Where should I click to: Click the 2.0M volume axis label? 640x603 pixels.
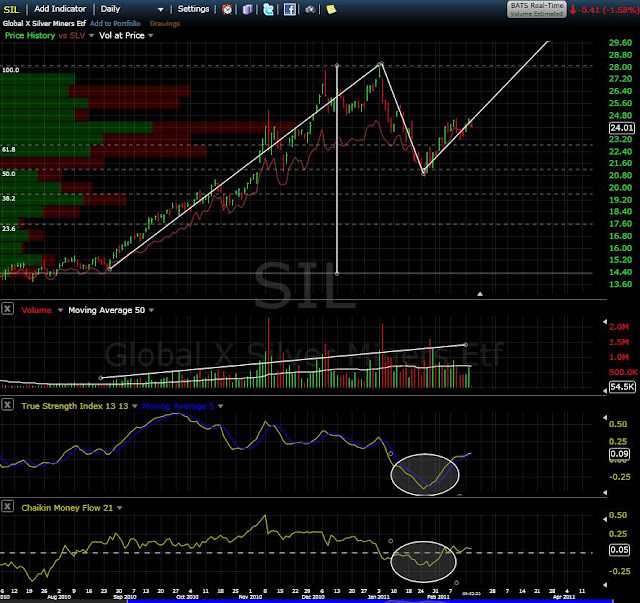point(619,327)
